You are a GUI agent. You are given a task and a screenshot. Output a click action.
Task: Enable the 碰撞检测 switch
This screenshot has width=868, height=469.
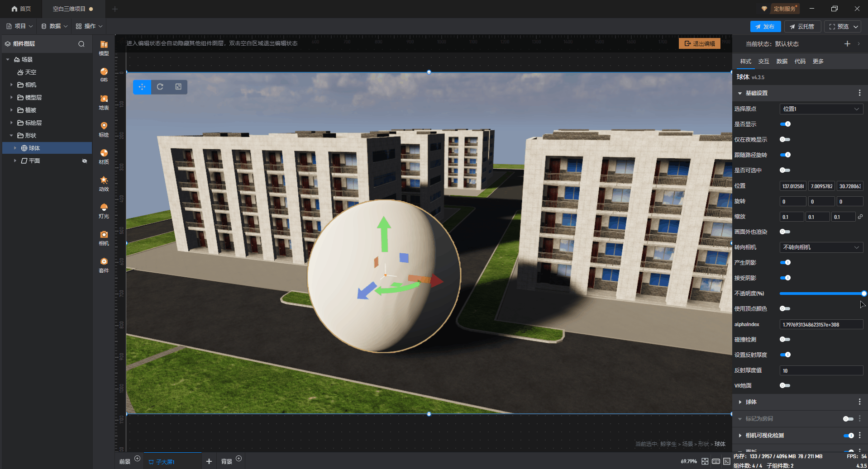785,339
